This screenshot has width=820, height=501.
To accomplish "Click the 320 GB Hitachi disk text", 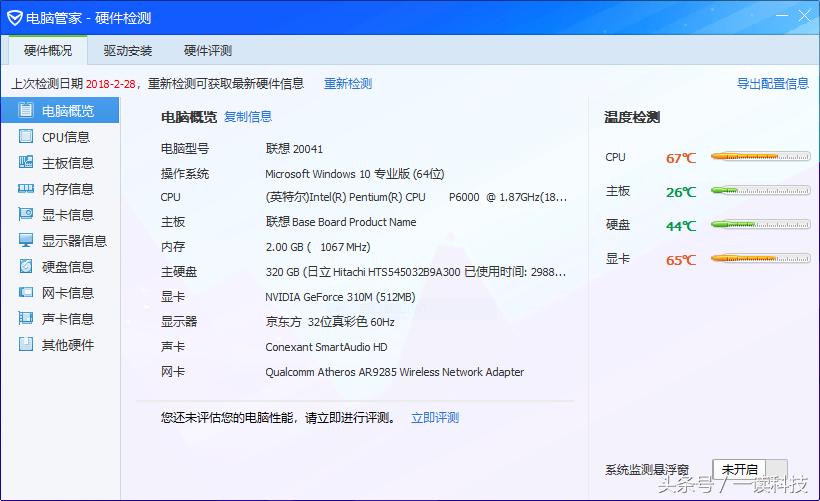I will click(x=416, y=272).
